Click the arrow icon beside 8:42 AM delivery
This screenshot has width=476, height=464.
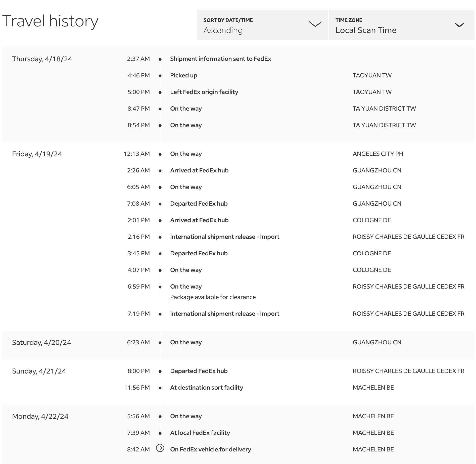tap(160, 448)
